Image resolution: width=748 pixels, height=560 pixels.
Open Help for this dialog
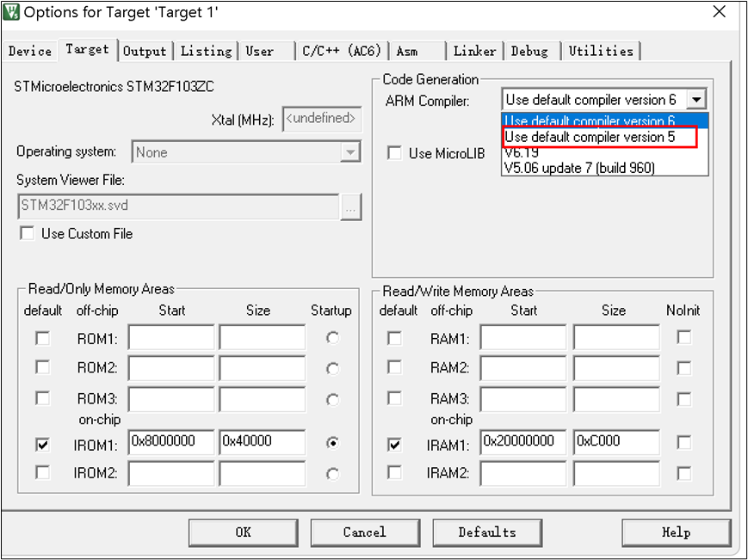coord(676,532)
